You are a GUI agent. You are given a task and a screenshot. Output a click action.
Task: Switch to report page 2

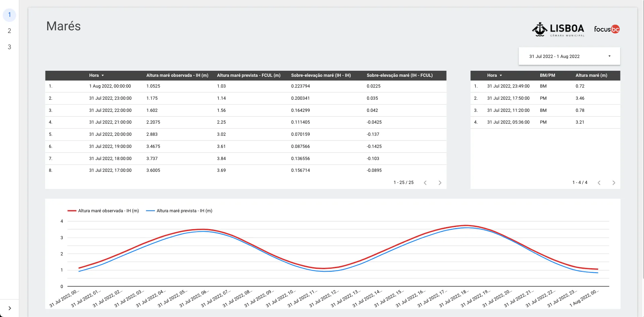coord(9,30)
